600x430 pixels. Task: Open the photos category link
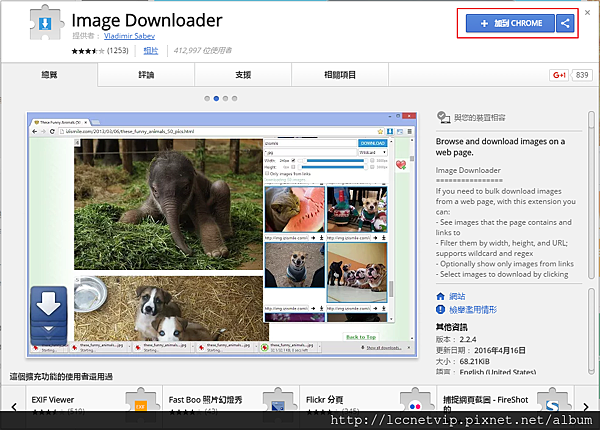click(x=151, y=50)
